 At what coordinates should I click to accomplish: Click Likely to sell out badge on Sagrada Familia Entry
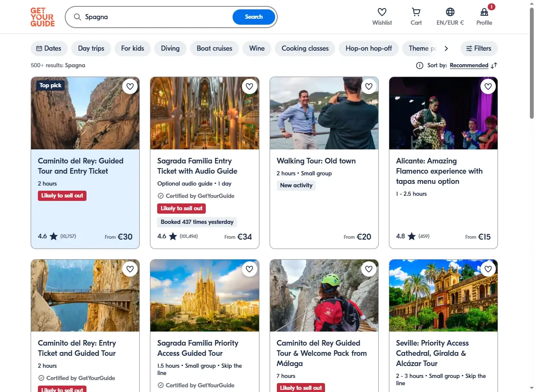[181, 209]
